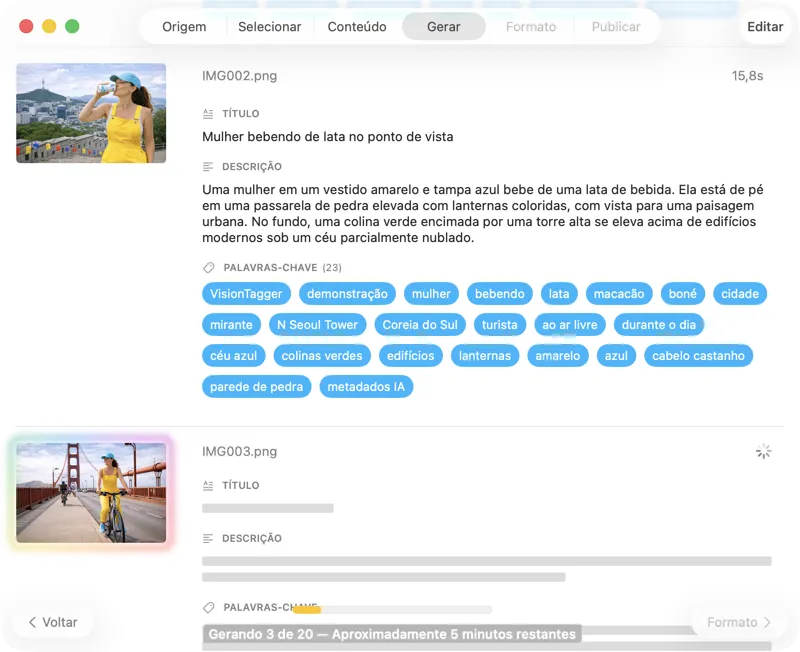
Task: Click the title icon under IMG003.png
Action: click(208, 486)
